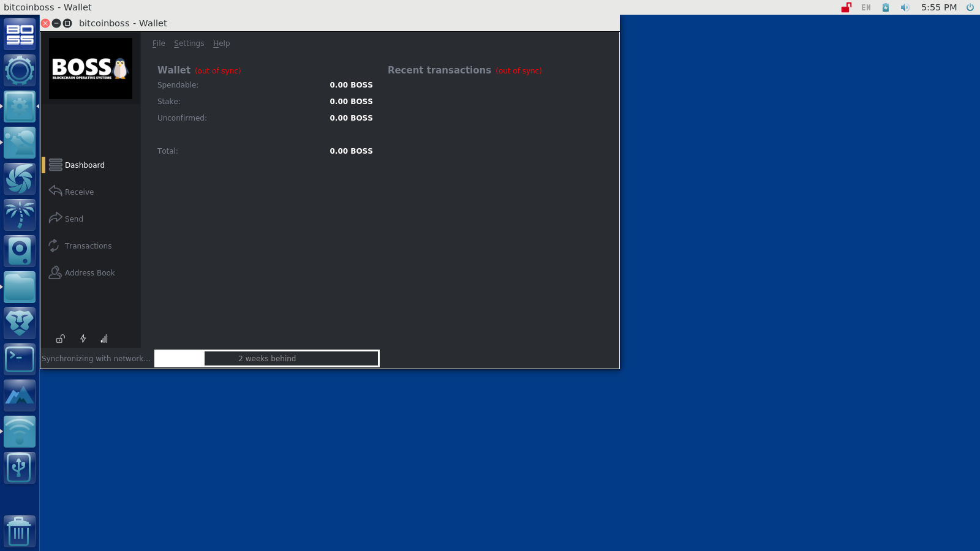
Task: Open system settings gear in dock
Action: [x=20, y=107]
